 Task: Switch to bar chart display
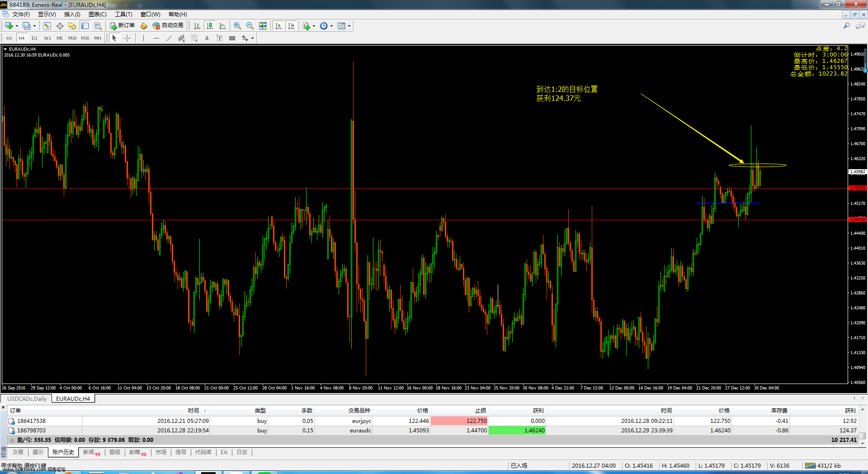point(197,26)
